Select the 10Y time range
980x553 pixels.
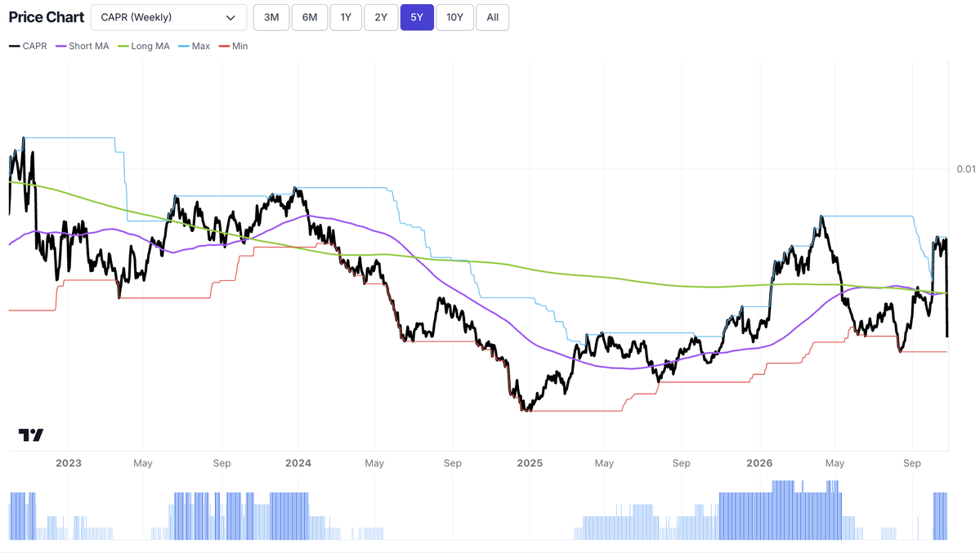click(454, 17)
